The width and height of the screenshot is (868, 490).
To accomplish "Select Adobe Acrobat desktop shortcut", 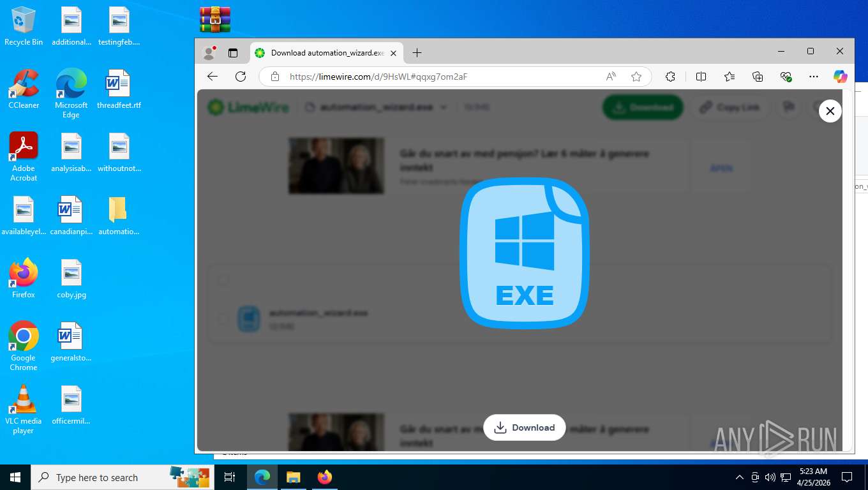I will [x=24, y=157].
